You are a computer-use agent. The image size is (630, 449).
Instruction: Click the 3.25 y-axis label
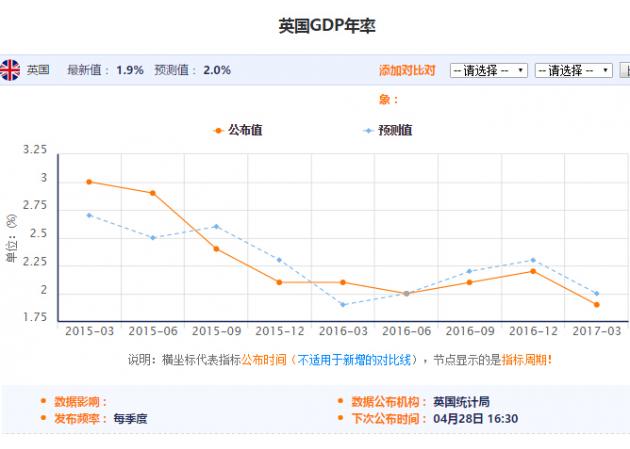click(35, 149)
